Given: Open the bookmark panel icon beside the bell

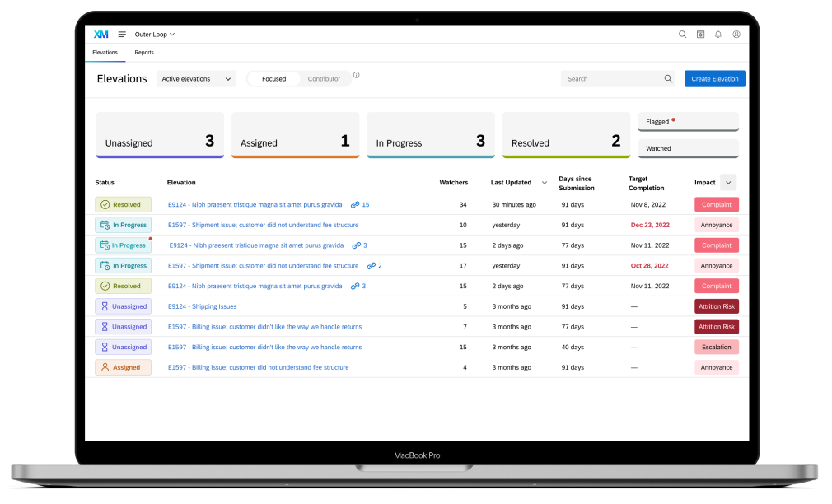Looking at the screenshot, I should (700, 35).
